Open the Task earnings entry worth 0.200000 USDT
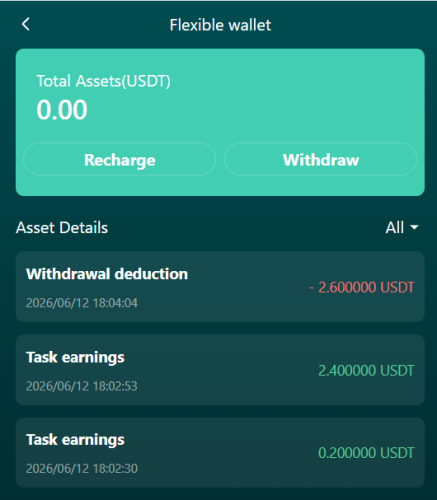This screenshot has height=500, width=437. 220,453
